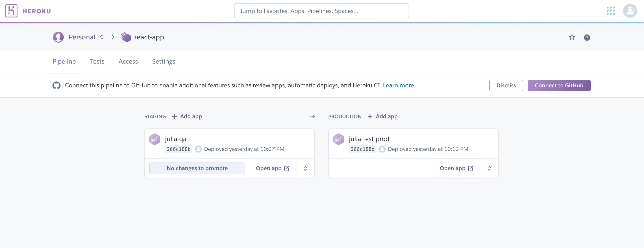
Task: Open the julia-test-prod app name
Action: 369,139
